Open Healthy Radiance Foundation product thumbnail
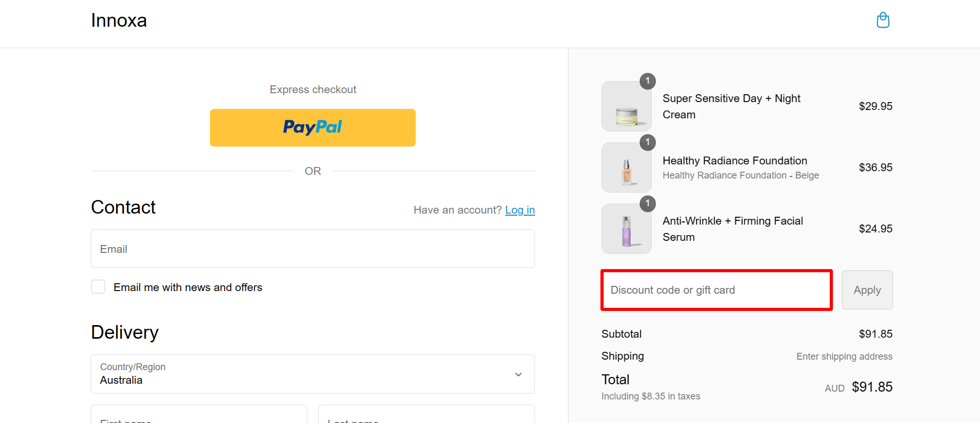 (627, 168)
